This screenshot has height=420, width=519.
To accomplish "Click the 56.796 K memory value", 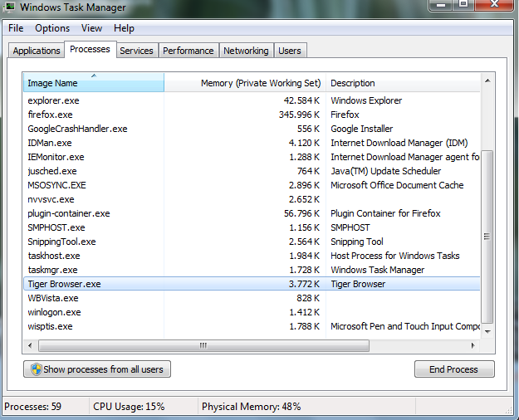I will click(x=301, y=213).
